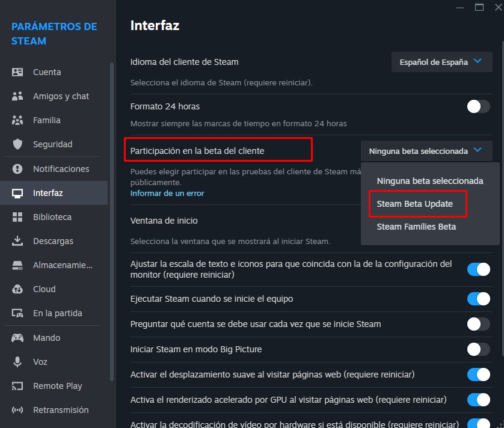Click the PARÁMETROS DE STEAM title
The image size is (504, 428).
54,34
